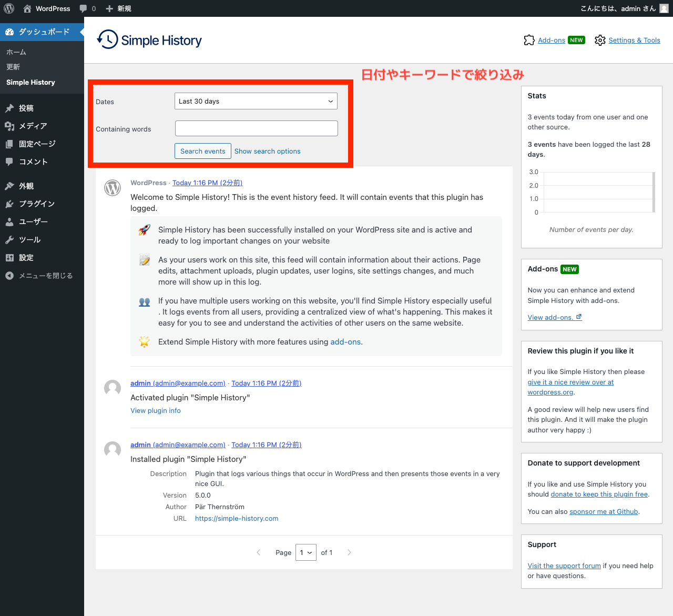The width and height of the screenshot is (673, 616).
Task: Click the ツール wrench icon
Action: 9,240
